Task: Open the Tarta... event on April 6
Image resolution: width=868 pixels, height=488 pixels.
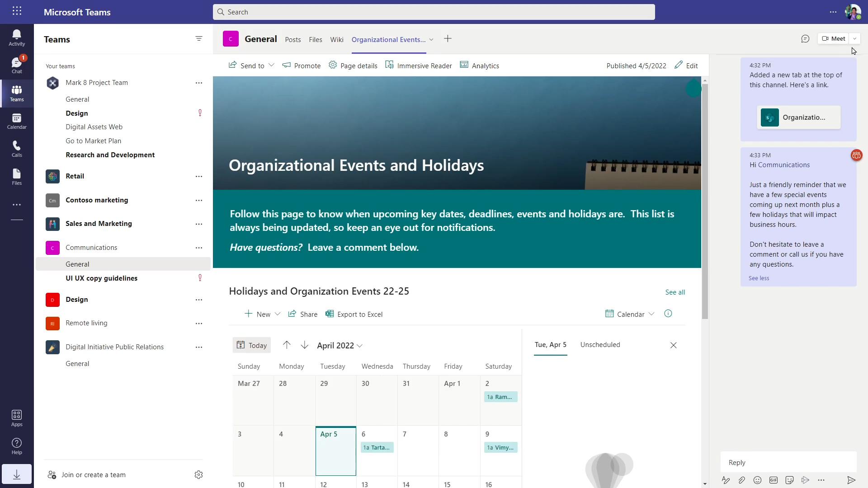Action: point(377,448)
